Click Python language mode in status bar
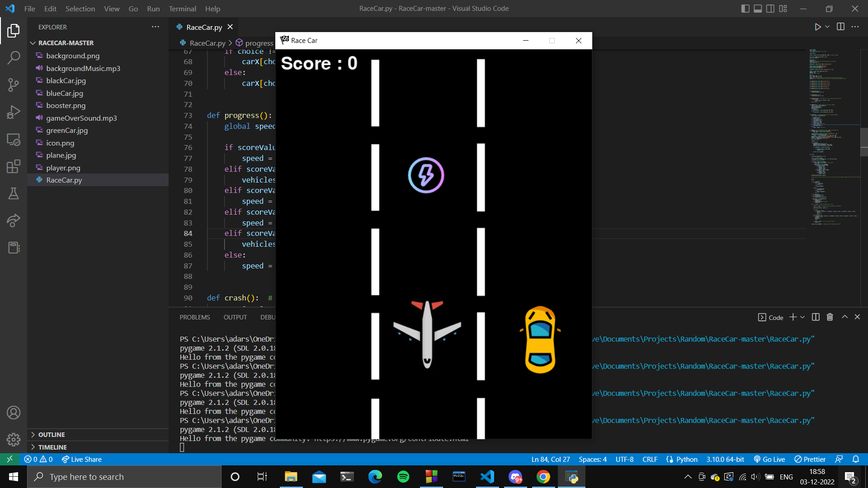The image size is (868, 488). click(x=686, y=459)
